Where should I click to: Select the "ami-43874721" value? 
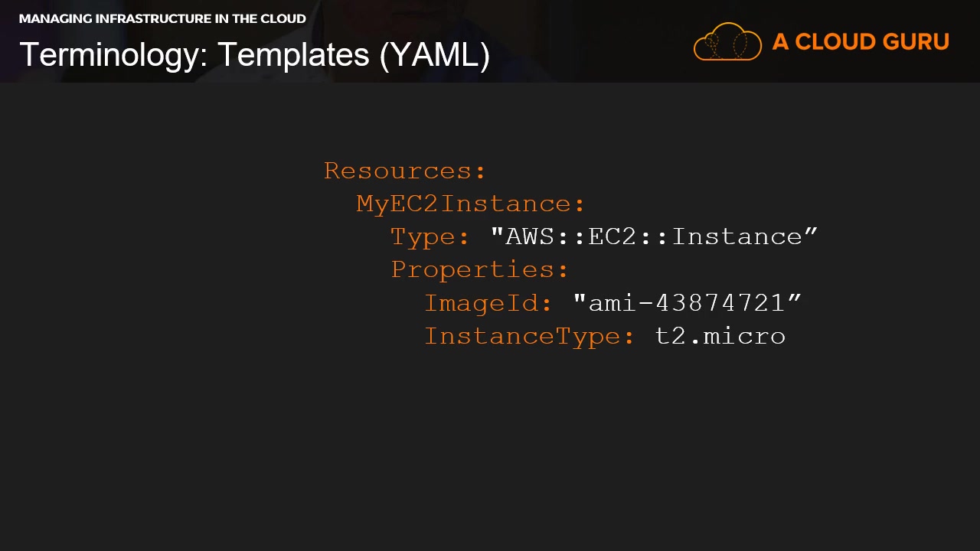click(687, 303)
